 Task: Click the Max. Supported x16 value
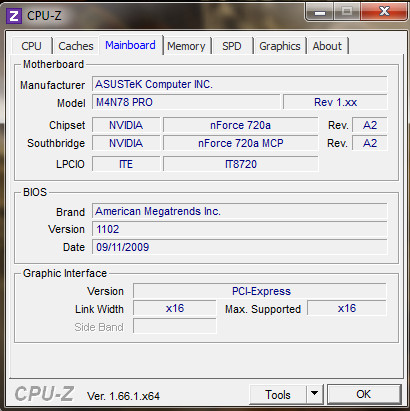point(347,308)
